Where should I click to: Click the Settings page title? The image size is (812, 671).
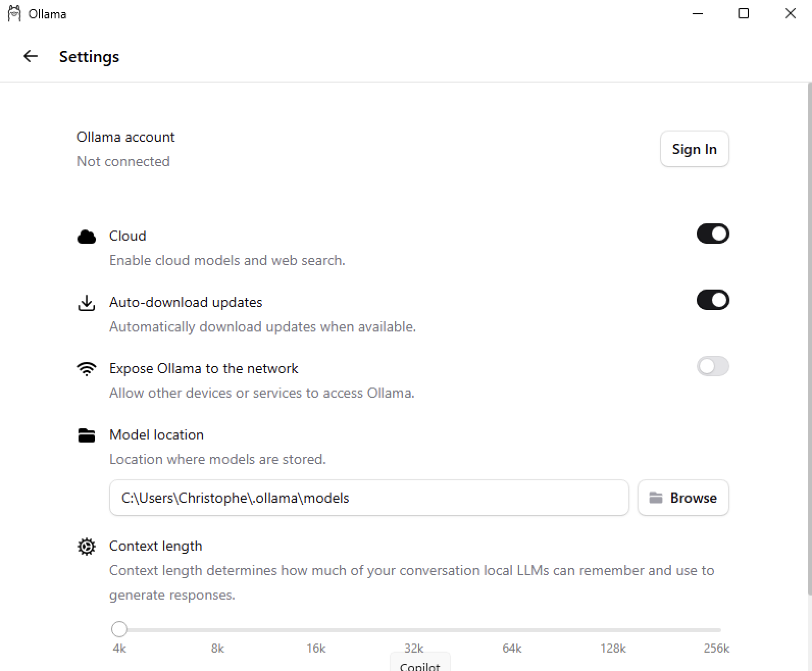coord(89,57)
